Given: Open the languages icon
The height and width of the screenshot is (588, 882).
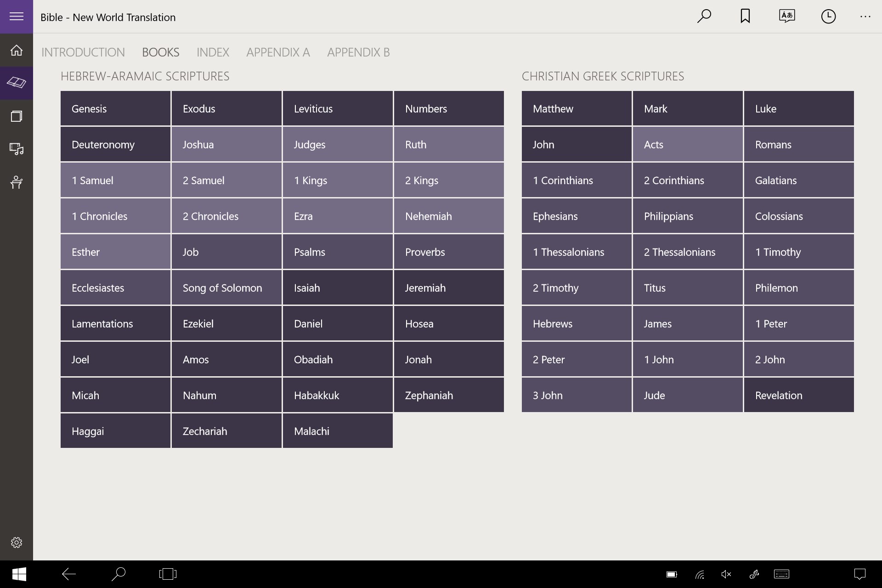Looking at the screenshot, I should 787,17.
